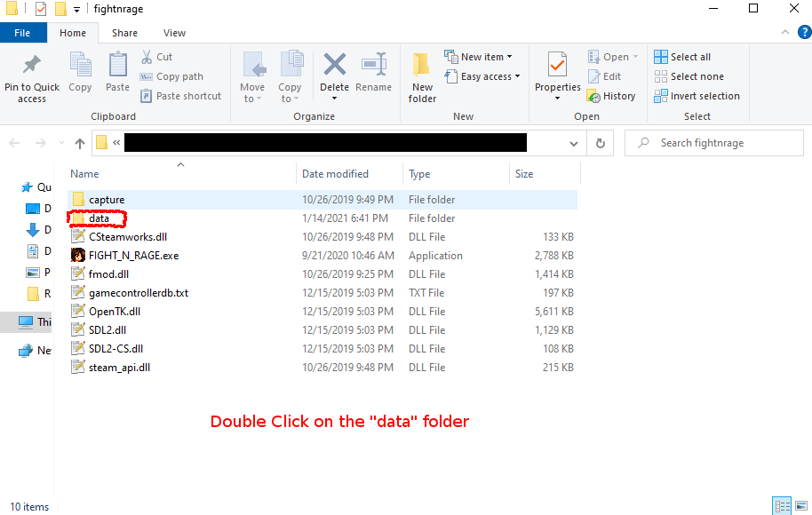Click Properties icon in title bar
The height and width of the screenshot is (515, 812).
tap(40, 9)
